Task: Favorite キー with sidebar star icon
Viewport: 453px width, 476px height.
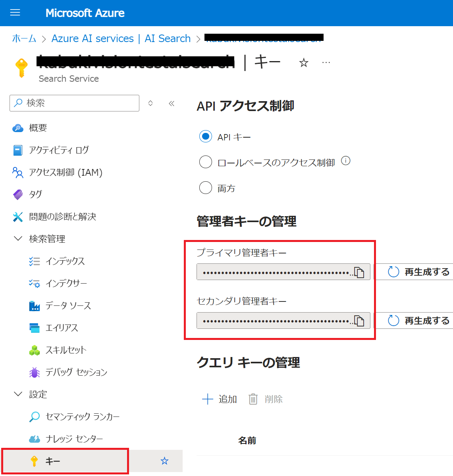Action: point(164,461)
